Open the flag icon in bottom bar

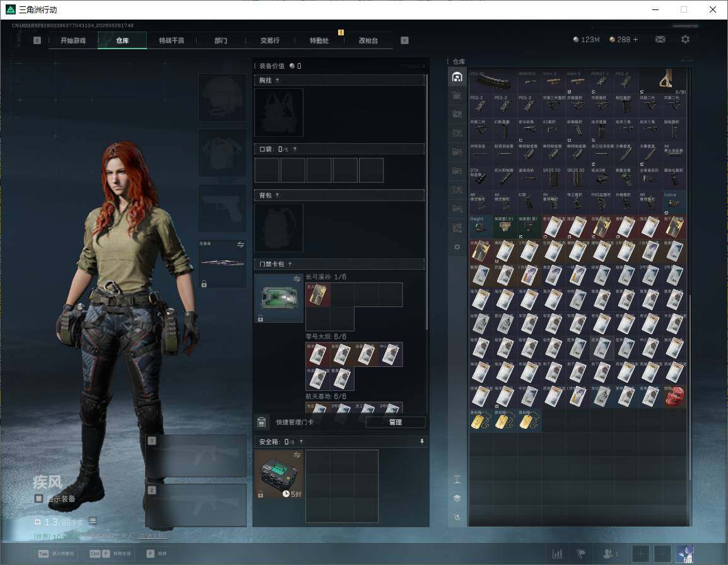pyautogui.click(x=580, y=554)
